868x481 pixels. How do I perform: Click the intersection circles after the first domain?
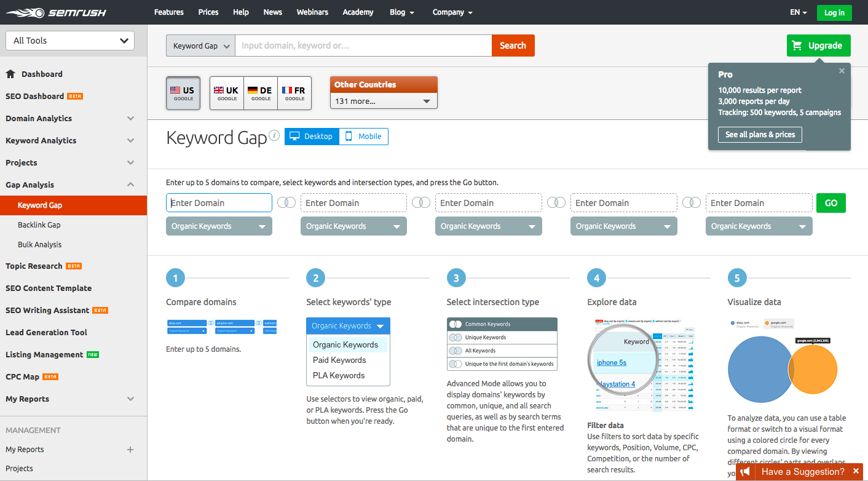(x=286, y=203)
